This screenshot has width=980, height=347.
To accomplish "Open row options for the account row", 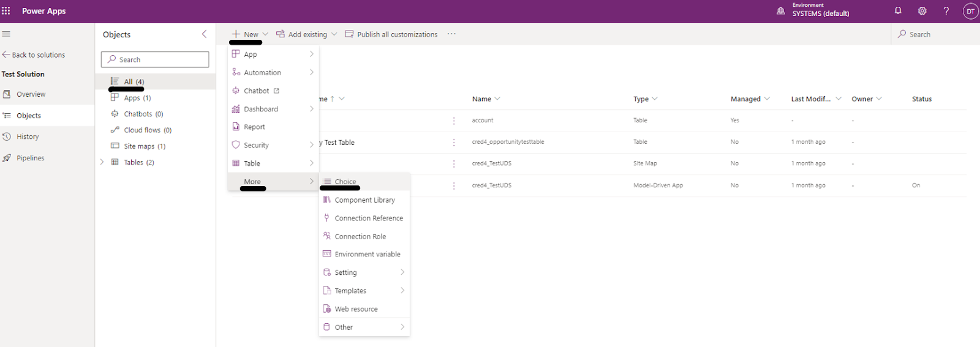I will [x=454, y=121].
